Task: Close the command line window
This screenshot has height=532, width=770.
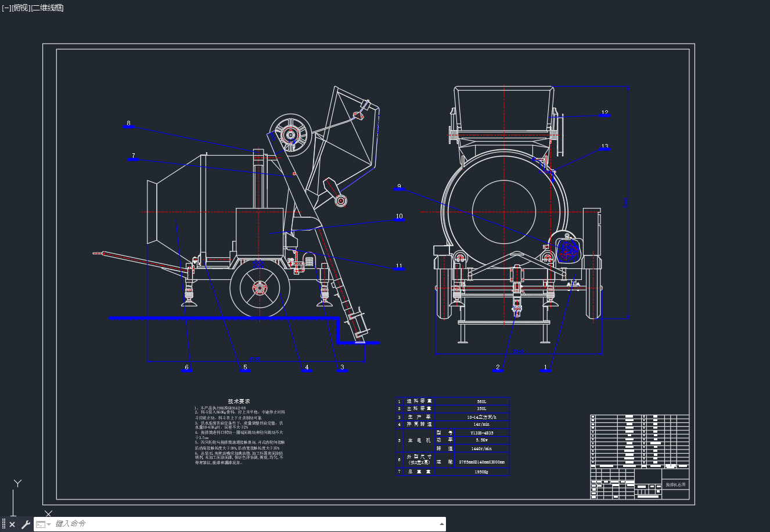Action: [12, 524]
